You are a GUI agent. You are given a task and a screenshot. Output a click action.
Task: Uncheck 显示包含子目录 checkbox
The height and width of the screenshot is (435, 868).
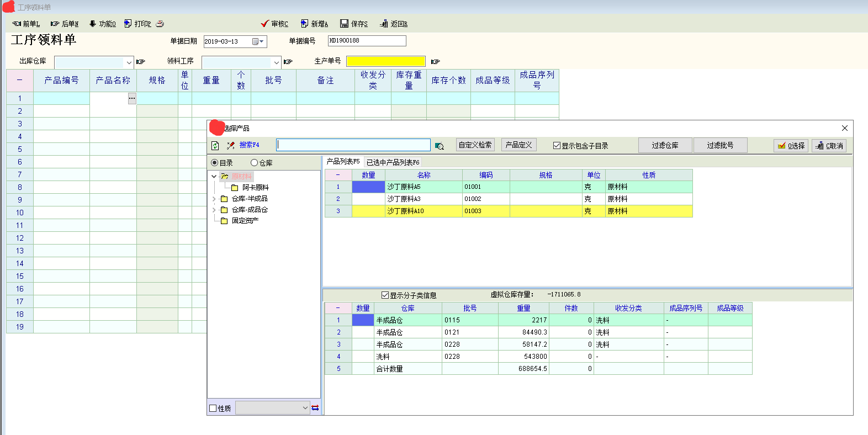tap(557, 146)
